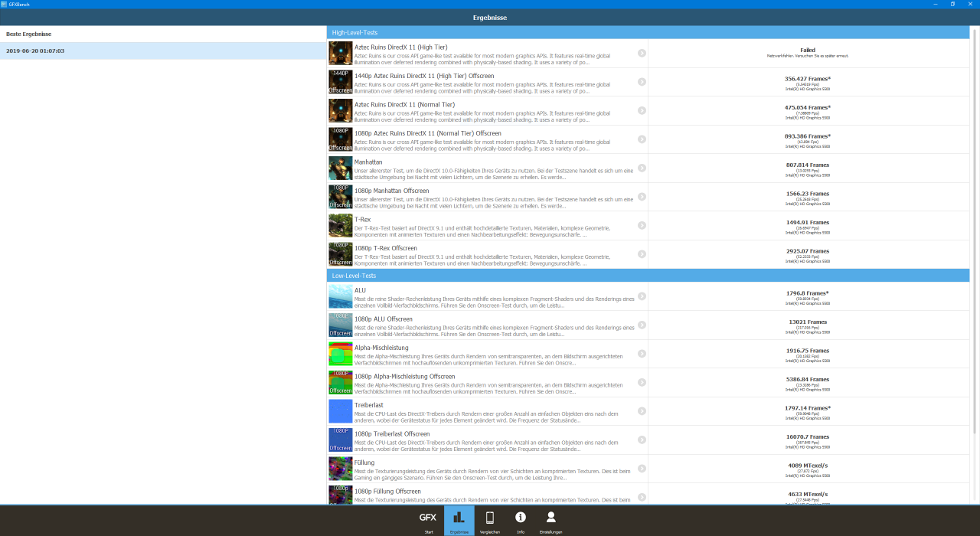Click the 13021 Frames result
Image resolution: width=980 pixels, height=536 pixels.
[x=808, y=322]
